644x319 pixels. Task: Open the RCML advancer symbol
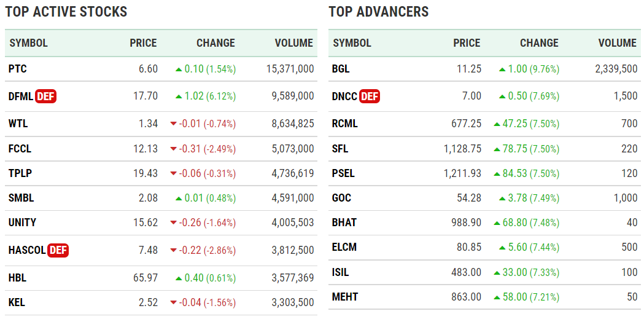pyautogui.click(x=345, y=124)
